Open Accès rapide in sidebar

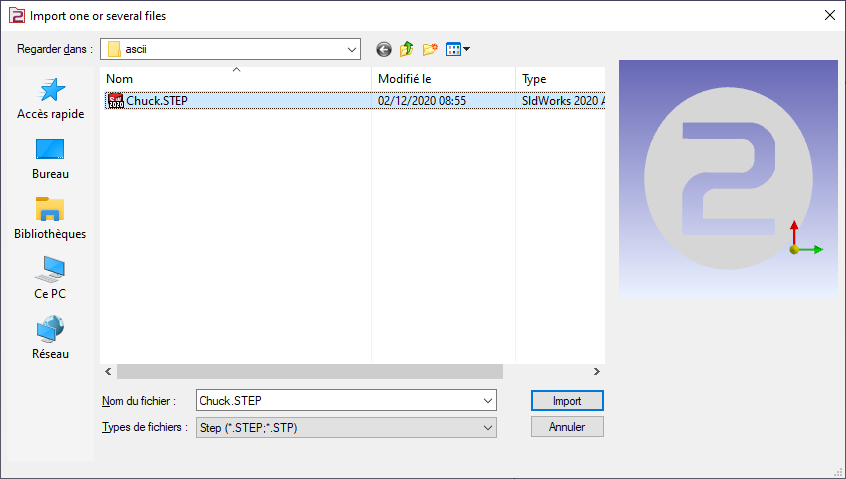pos(50,100)
